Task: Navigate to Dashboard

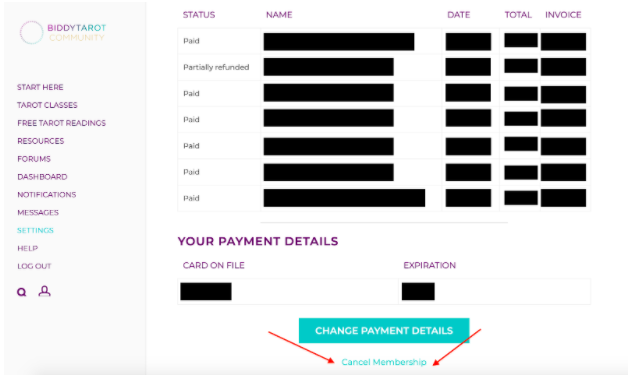Action: tap(42, 177)
